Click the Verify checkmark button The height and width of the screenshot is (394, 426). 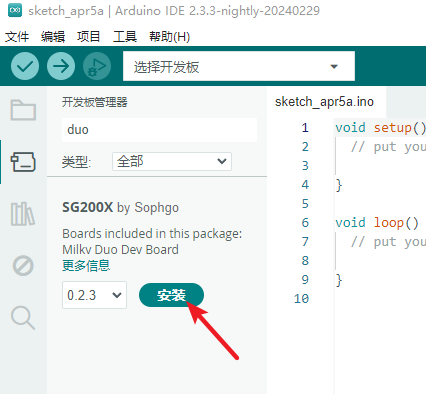click(x=25, y=66)
